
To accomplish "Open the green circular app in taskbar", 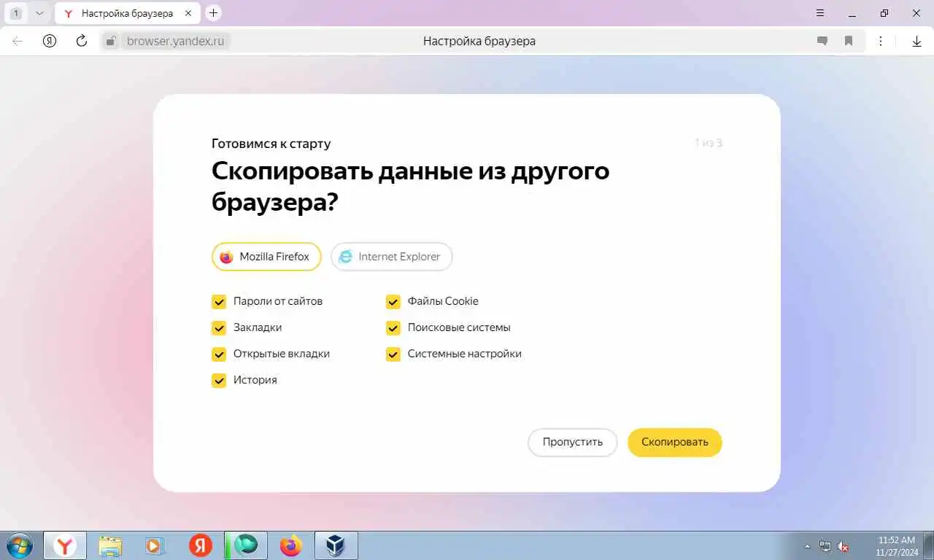I will click(246, 545).
